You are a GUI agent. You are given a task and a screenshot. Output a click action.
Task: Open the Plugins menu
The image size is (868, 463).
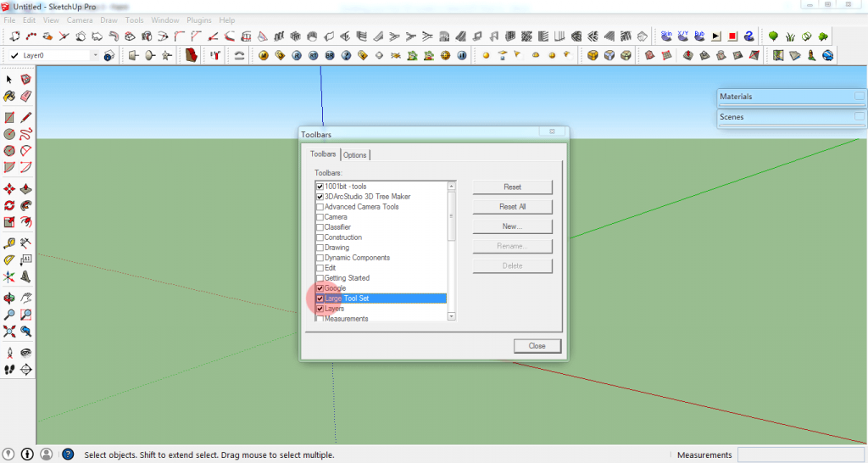(x=198, y=20)
